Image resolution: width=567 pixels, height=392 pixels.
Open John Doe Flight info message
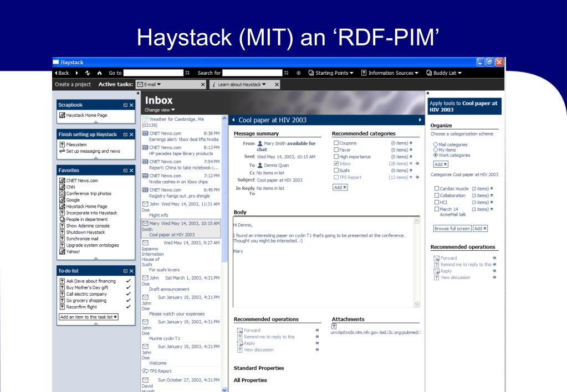pos(181,209)
